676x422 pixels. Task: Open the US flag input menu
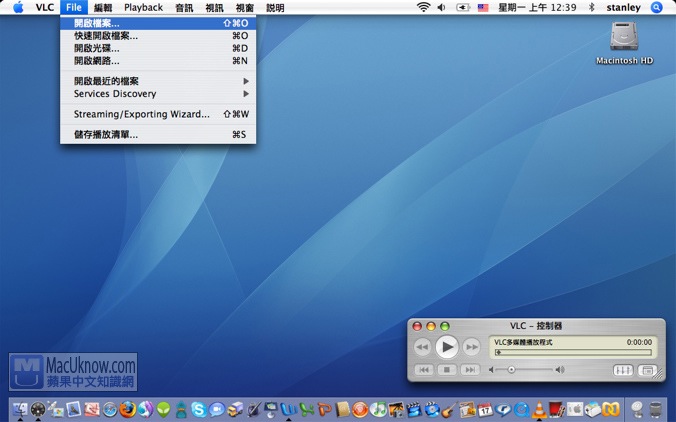(483, 7)
